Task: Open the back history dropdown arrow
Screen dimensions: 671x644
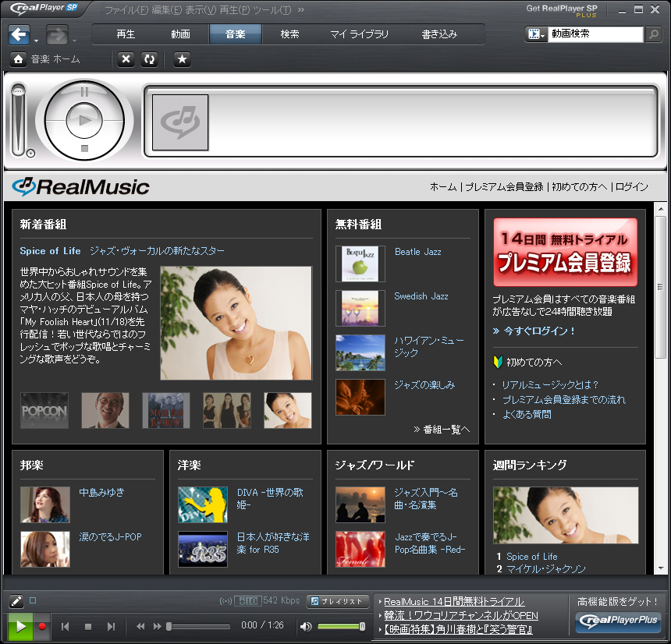Action: tap(36, 41)
